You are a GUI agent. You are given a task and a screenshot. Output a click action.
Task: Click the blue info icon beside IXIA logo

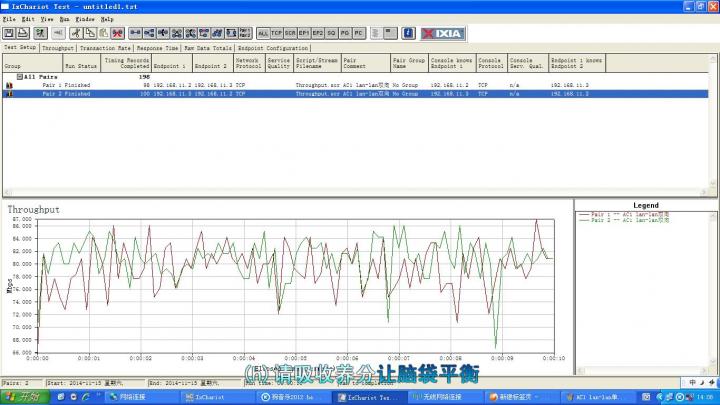[408, 33]
